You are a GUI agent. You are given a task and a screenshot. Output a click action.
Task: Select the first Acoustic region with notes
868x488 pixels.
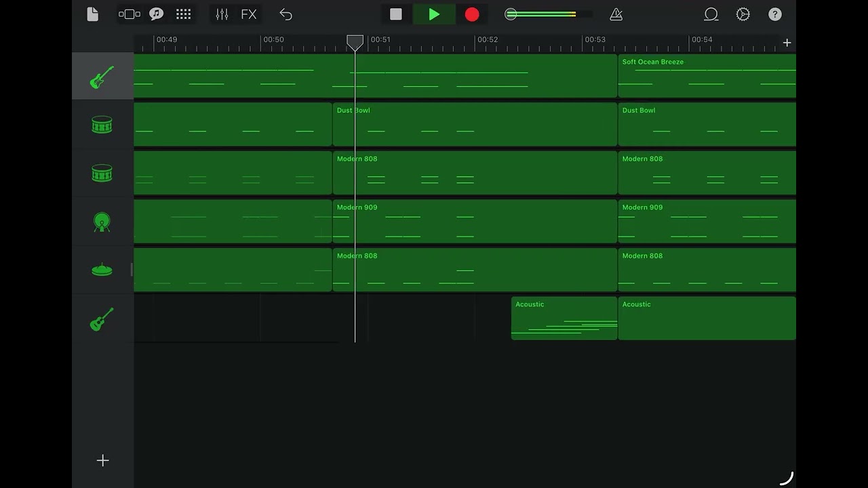click(564, 318)
